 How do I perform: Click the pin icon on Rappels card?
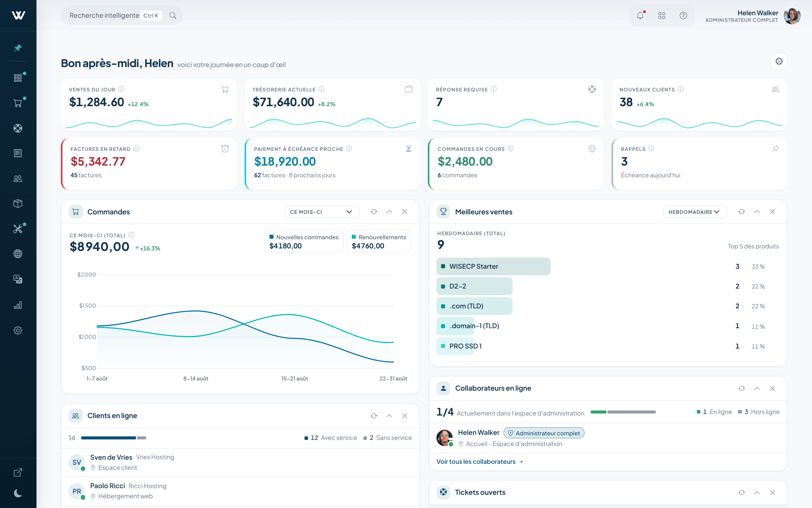click(x=775, y=149)
